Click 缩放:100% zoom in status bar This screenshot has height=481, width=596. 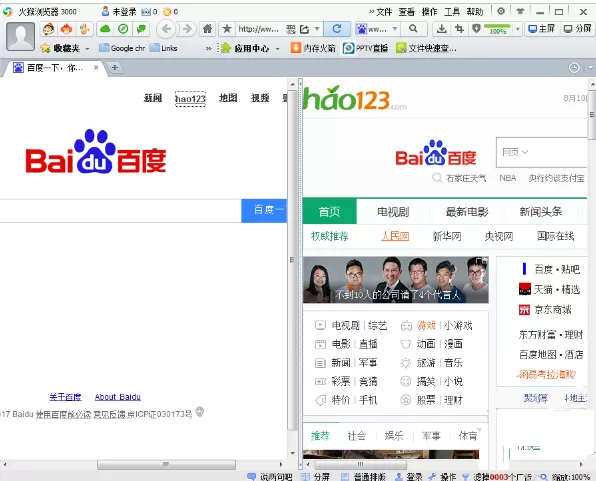click(565, 476)
